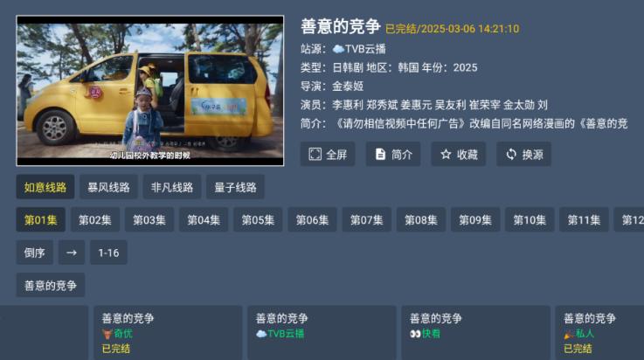Open the 快看 source result card
The width and height of the screenshot is (644, 360).
(474, 333)
